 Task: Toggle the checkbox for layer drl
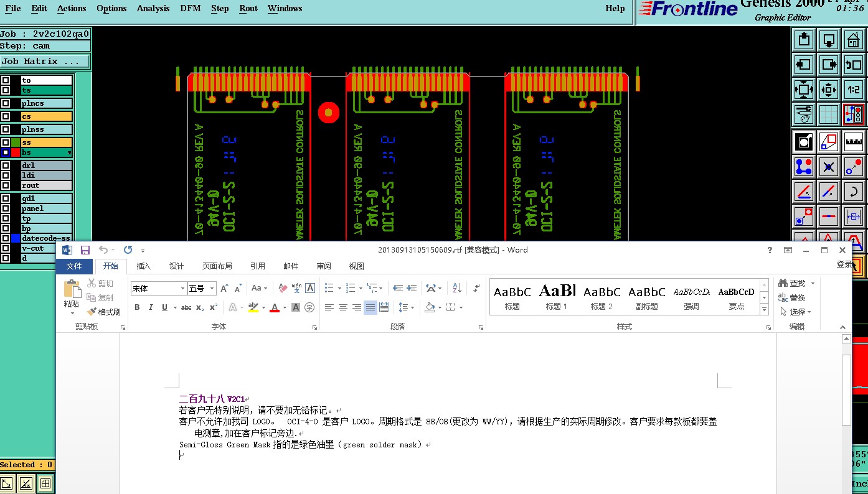[x=6, y=165]
